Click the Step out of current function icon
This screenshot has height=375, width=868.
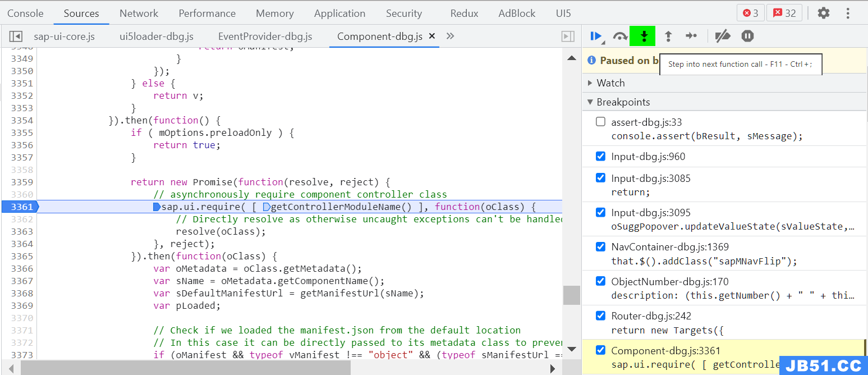click(x=668, y=36)
